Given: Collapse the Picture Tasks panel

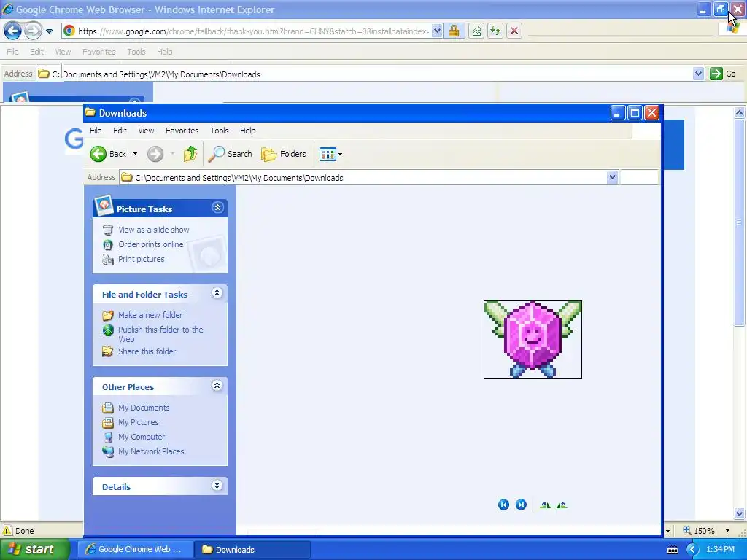Looking at the screenshot, I should tap(217, 208).
